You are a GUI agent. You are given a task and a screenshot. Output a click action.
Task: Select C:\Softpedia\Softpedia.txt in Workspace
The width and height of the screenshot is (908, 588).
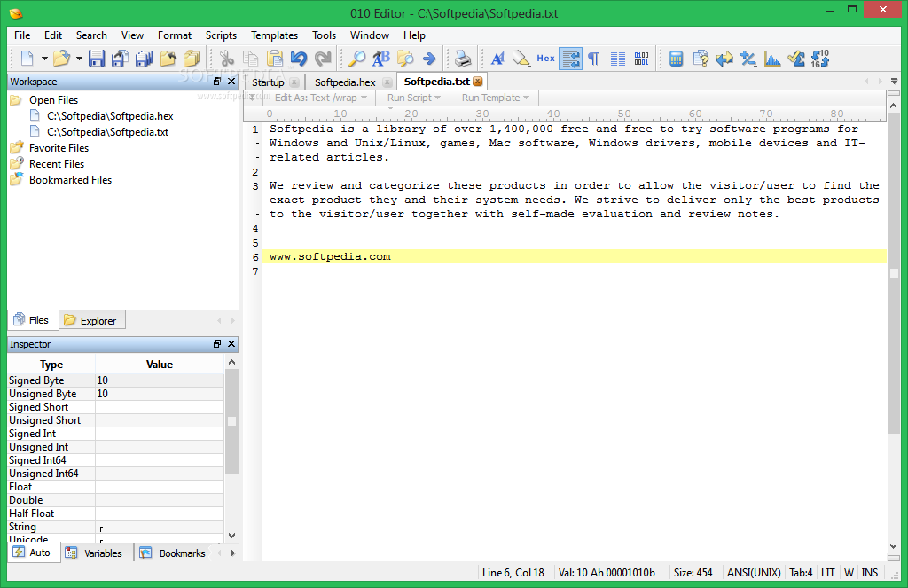coord(107,132)
